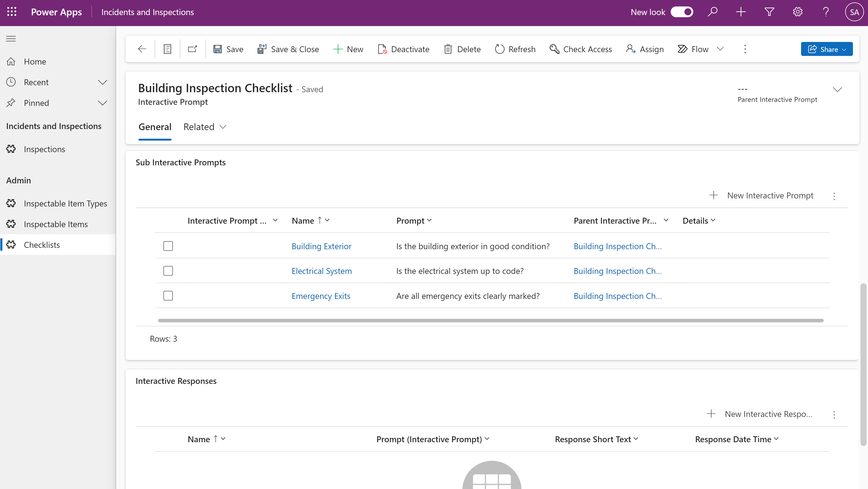
Task: Open Inspectable Items in sidebar
Action: (58, 224)
